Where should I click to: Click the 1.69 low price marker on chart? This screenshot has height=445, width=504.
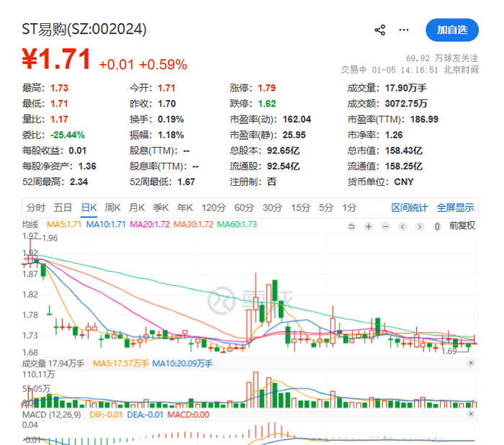tap(449, 351)
